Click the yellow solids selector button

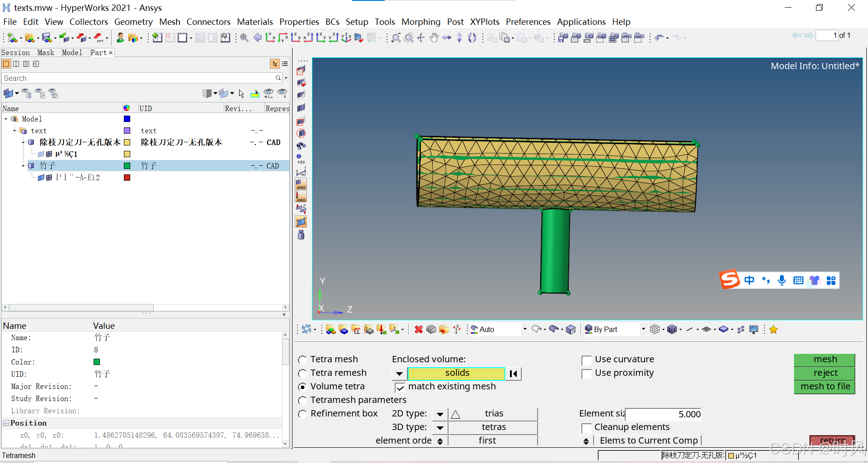coord(456,374)
